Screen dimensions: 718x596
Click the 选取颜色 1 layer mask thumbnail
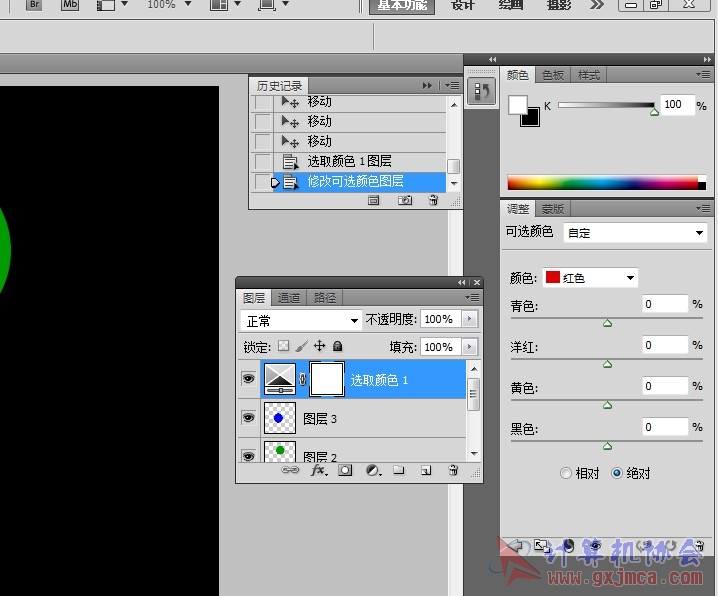click(x=327, y=379)
